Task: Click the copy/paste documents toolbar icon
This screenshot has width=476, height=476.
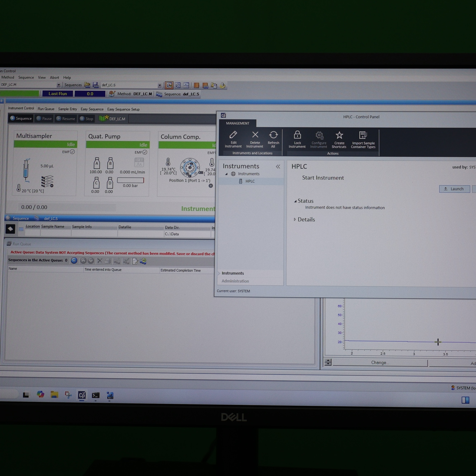Action: (214, 86)
